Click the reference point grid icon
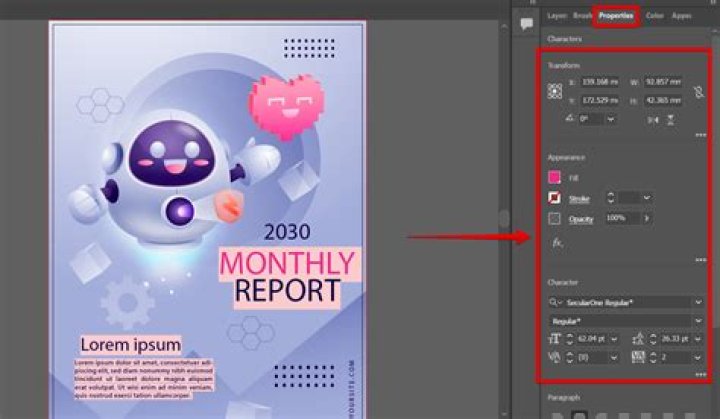The height and width of the screenshot is (419, 720). [555, 91]
